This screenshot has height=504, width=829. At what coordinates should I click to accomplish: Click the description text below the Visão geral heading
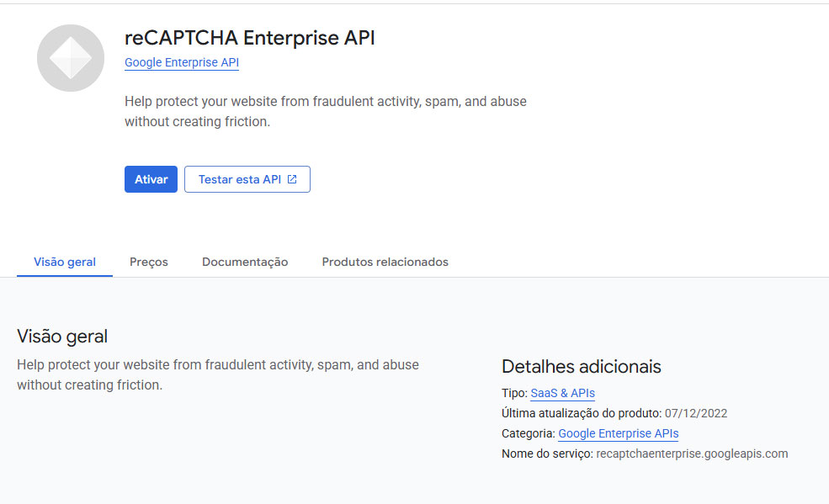(218, 374)
